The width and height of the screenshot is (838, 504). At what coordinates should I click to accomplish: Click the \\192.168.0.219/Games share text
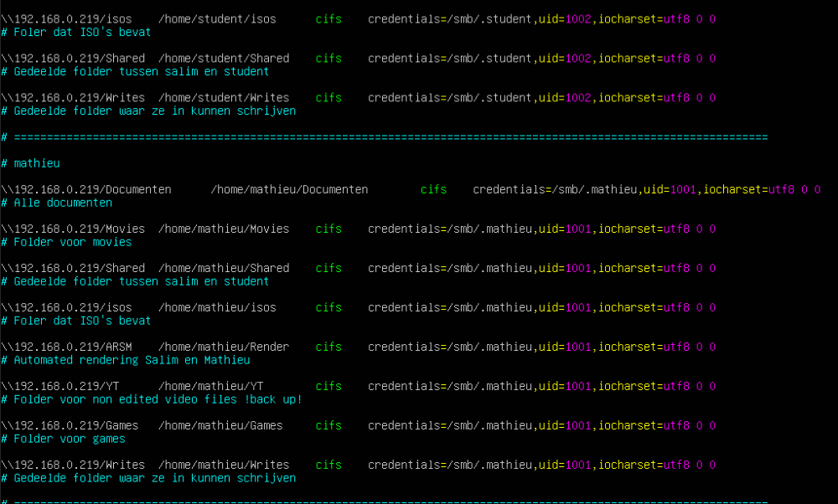[x=70, y=426]
